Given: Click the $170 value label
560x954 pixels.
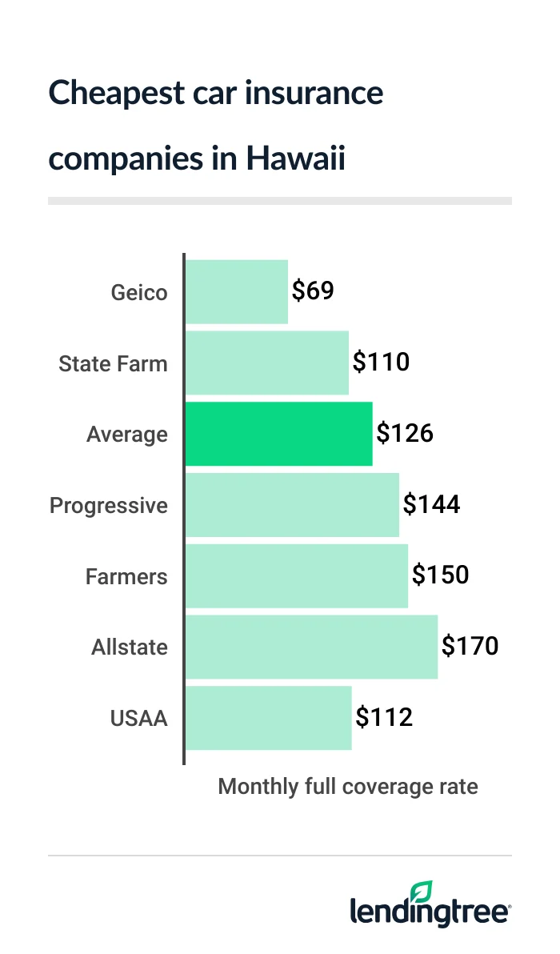Looking at the screenshot, I should (470, 647).
